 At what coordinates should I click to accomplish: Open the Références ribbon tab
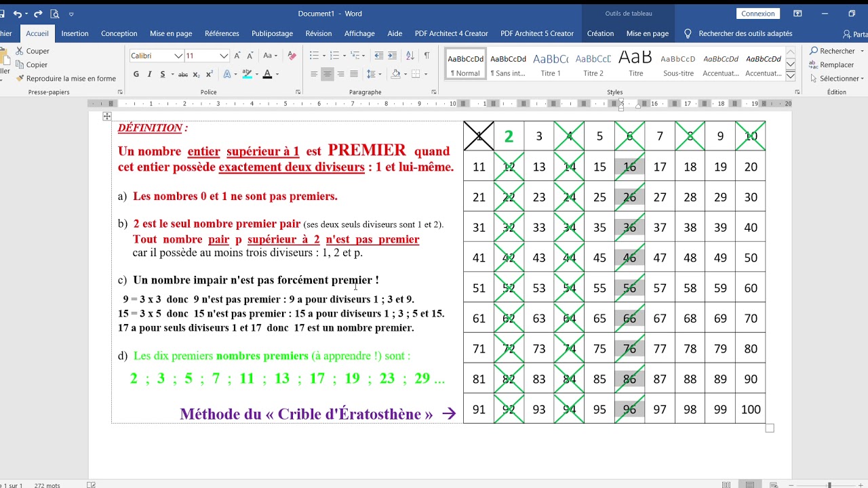point(222,33)
